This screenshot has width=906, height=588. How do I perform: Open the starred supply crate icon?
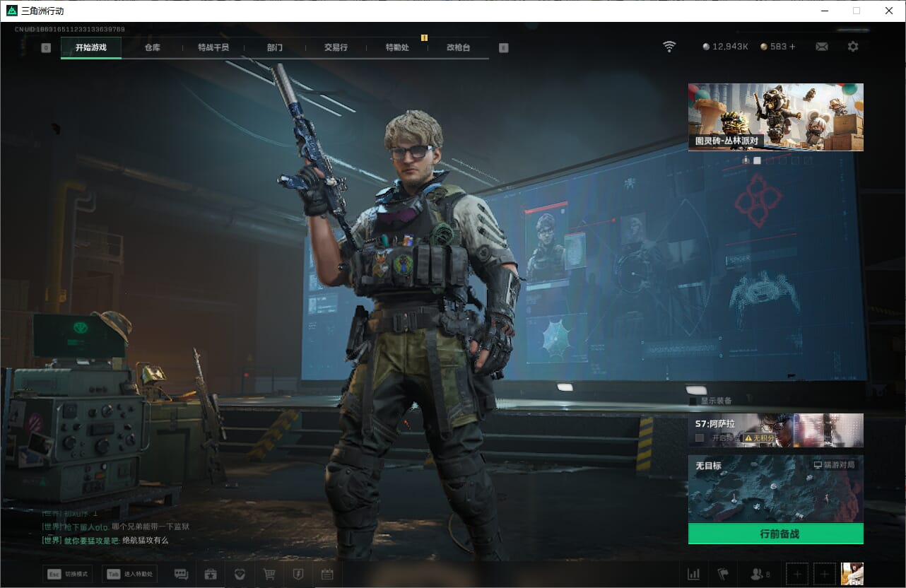click(211, 574)
